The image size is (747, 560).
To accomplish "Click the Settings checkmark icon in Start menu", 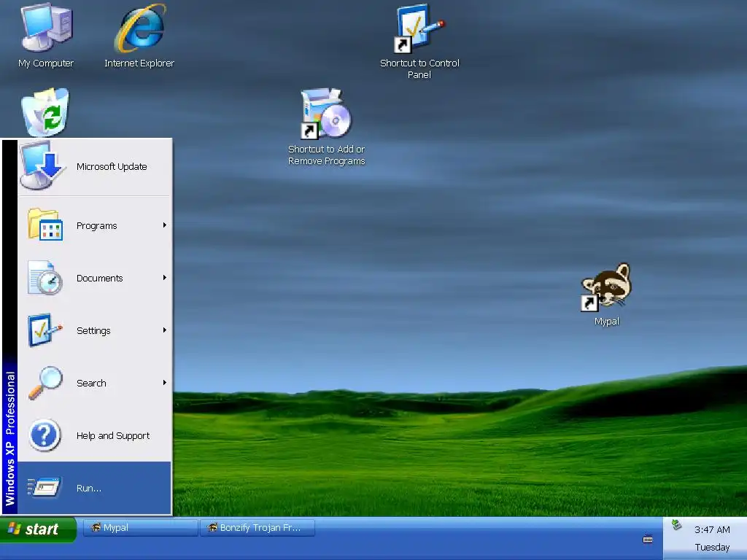I will [44, 330].
